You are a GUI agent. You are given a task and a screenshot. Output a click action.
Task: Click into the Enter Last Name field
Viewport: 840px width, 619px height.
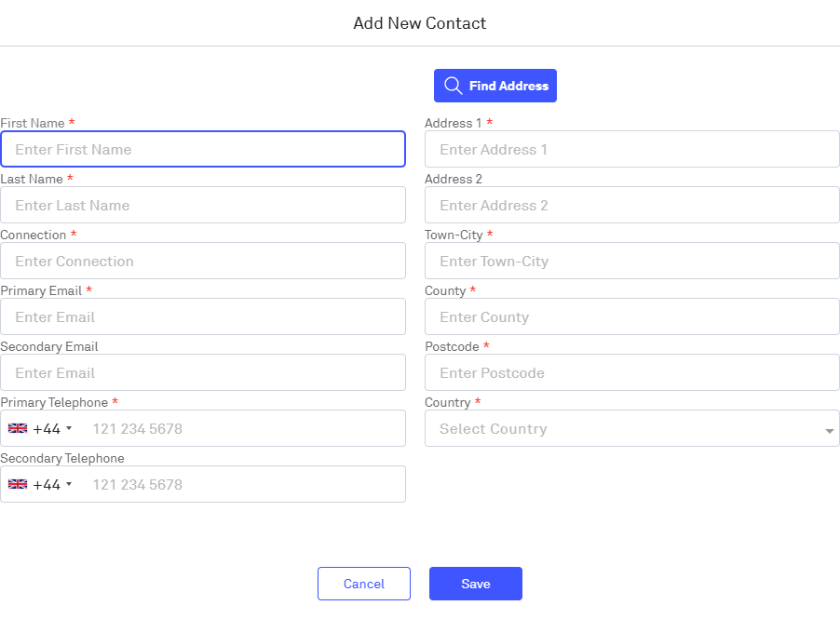(203, 205)
